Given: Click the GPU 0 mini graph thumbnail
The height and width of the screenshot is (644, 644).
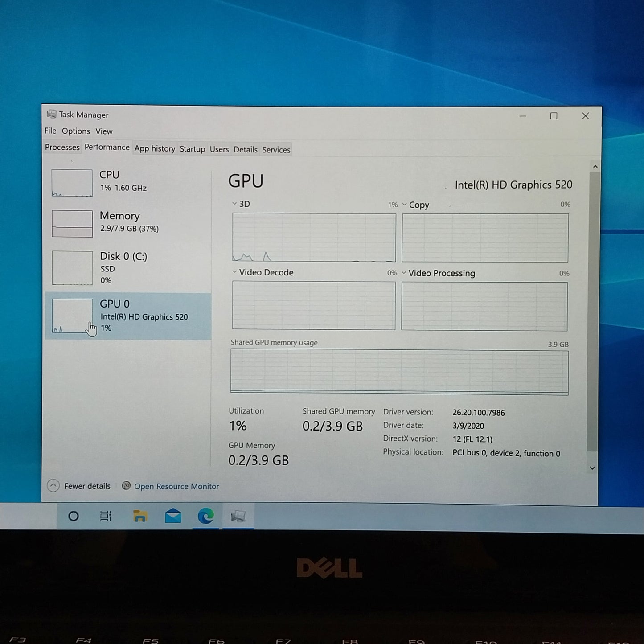Looking at the screenshot, I should pos(72,316).
